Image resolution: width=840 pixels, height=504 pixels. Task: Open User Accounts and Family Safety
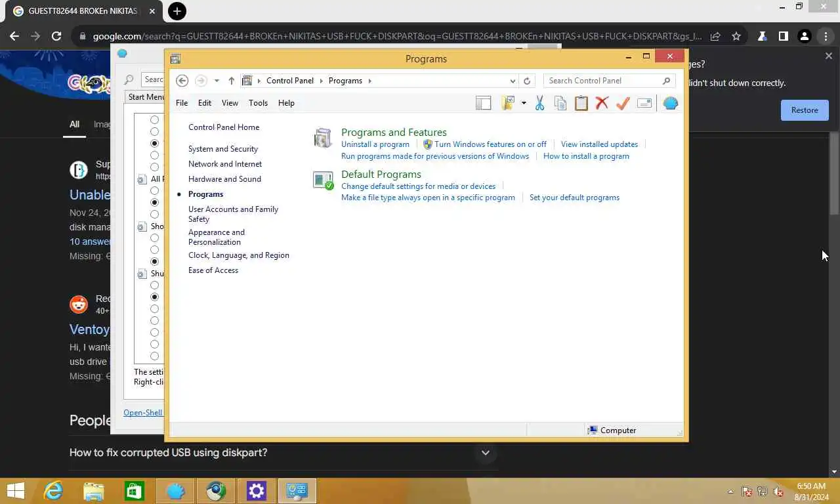[x=233, y=214]
